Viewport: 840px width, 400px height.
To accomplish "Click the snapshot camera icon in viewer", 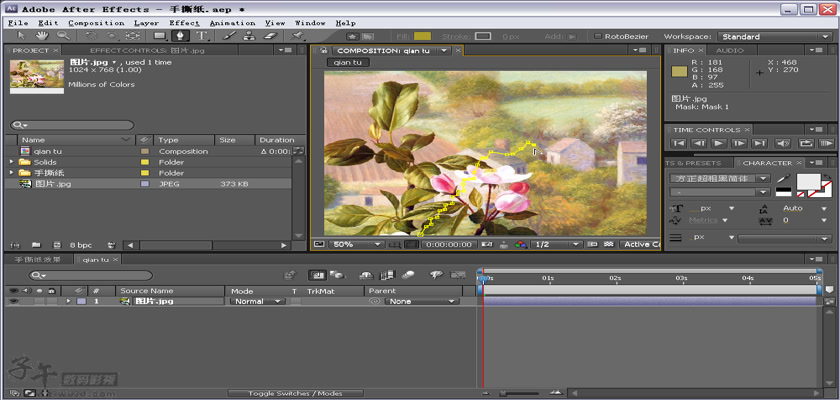I will pos(487,245).
